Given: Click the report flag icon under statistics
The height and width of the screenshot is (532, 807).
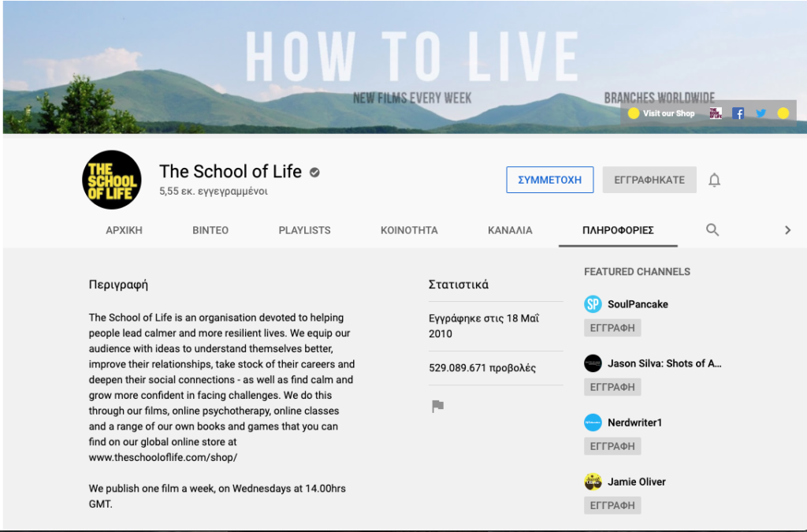Looking at the screenshot, I should click(437, 407).
